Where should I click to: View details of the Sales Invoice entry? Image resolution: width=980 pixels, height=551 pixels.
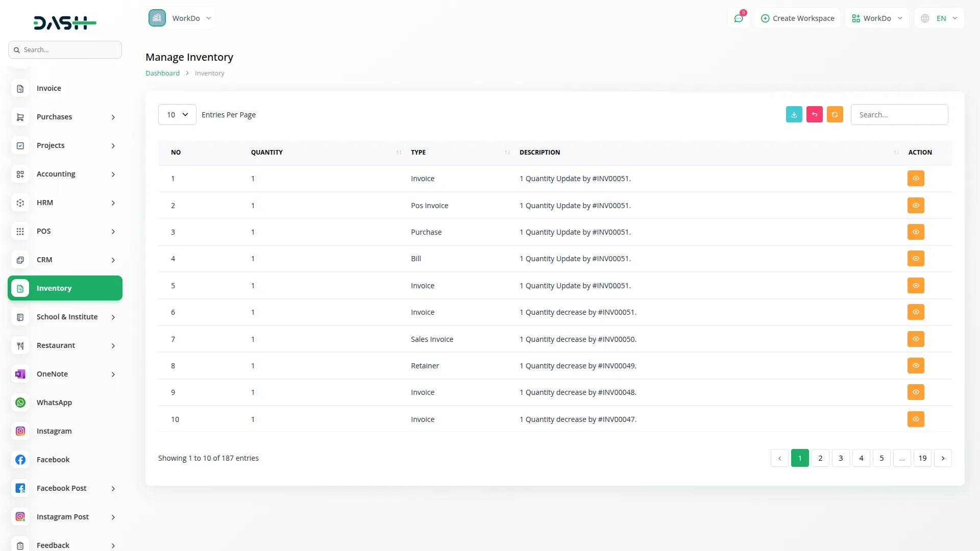pyautogui.click(x=915, y=339)
